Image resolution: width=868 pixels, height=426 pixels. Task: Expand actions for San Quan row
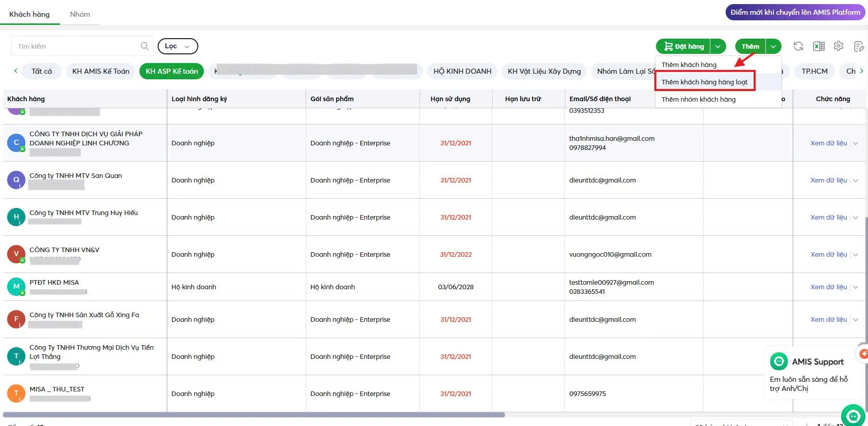pyautogui.click(x=855, y=180)
